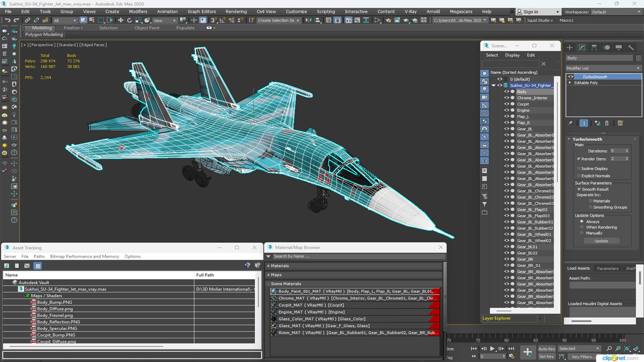Click the Set Key button

click(546, 357)
